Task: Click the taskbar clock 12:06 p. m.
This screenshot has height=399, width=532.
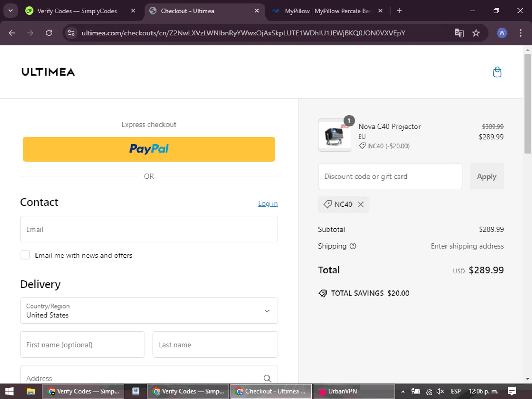Action: coord(483,391)
